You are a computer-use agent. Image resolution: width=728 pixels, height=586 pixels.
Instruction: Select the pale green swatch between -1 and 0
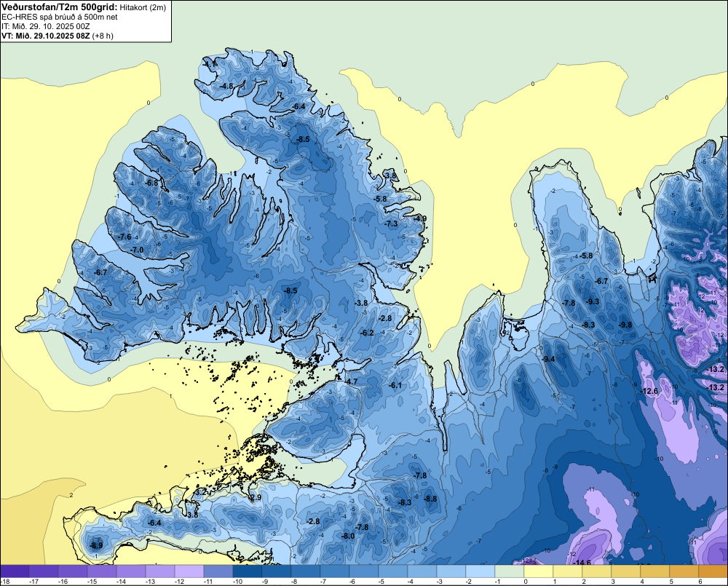coord(510,571)
